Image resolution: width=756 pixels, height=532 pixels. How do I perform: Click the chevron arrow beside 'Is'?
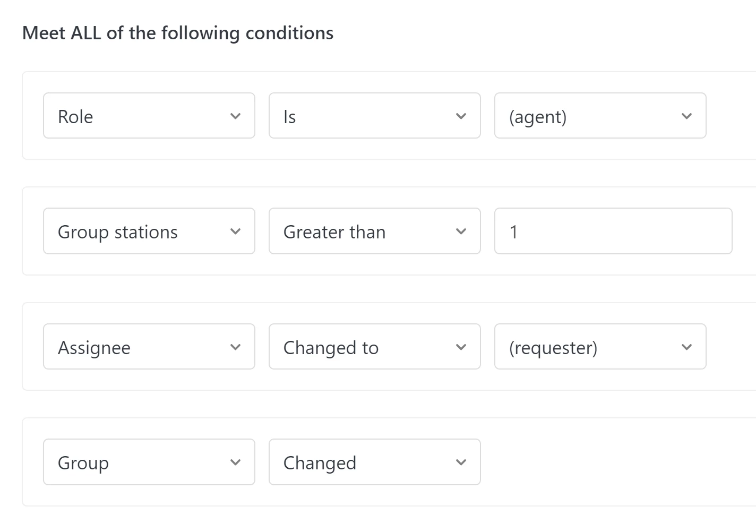461,116
